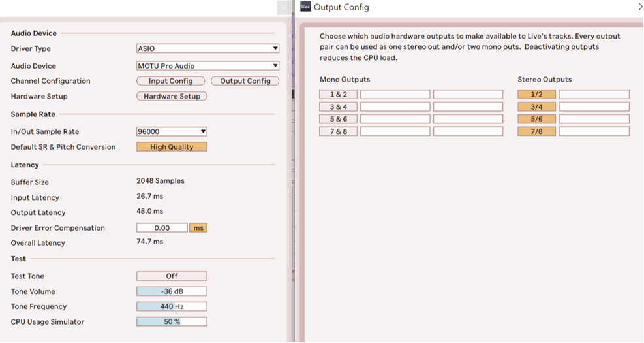Turn on the Test Tone toggle
The width and height of the screenshot is (644, 343).
[172, 276]
